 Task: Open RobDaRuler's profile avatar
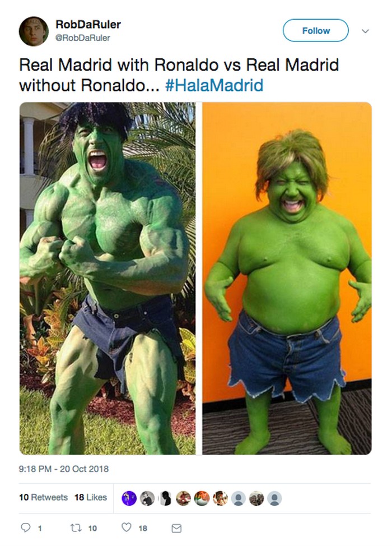(34, 31)
